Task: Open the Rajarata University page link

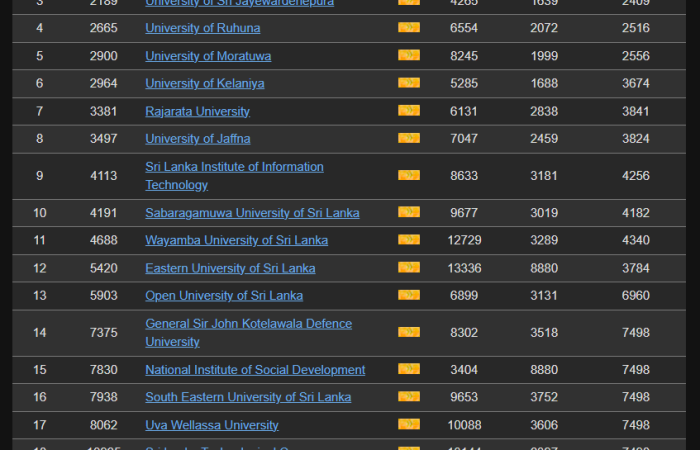Action: click(x=197, y=111)
